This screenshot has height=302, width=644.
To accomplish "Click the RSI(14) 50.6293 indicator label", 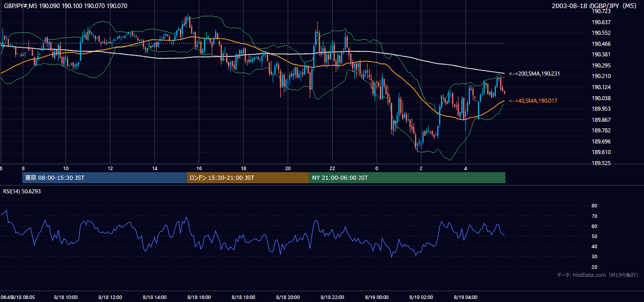I will click(22, 191).
